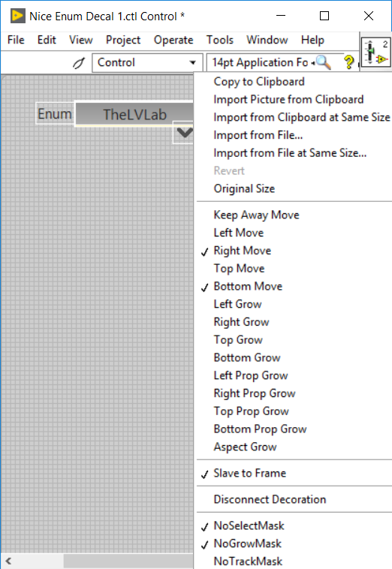Open context help via yellow question mark

click(348, 62)
